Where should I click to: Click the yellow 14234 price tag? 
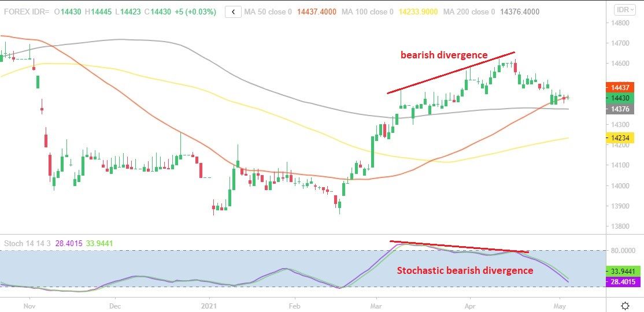(620, 138)
